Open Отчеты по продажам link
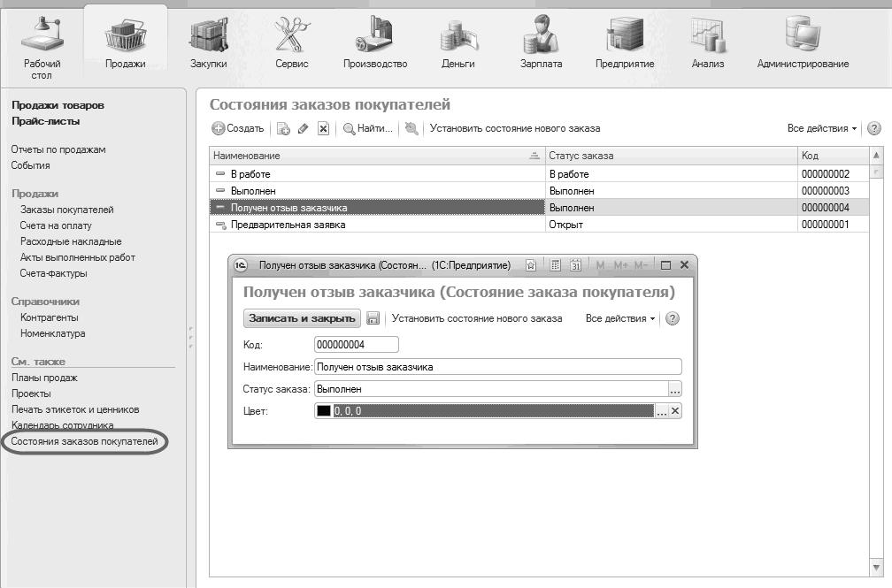This screenshot has height=588, width=892. (58, 149)
